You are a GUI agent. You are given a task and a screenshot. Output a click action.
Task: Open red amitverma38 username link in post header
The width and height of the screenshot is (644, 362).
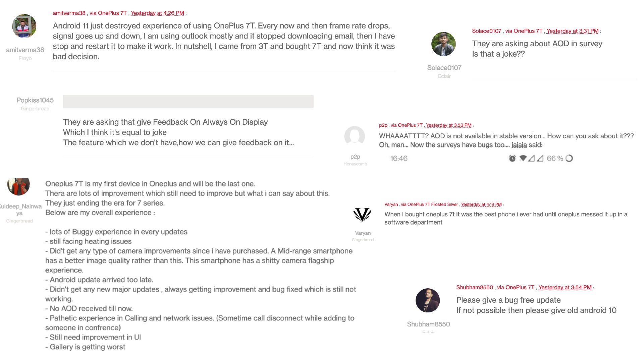click(x=69, y=13)
